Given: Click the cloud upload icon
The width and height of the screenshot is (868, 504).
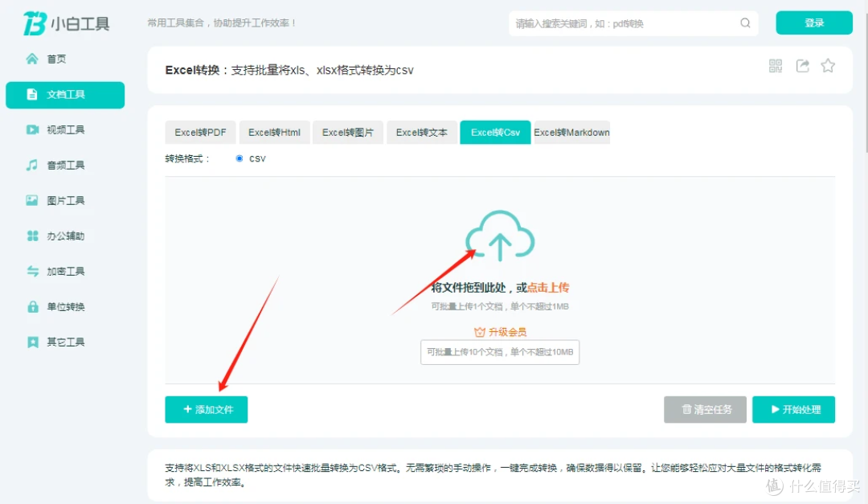Looking at the screenshot, I should tap(500, 236).
